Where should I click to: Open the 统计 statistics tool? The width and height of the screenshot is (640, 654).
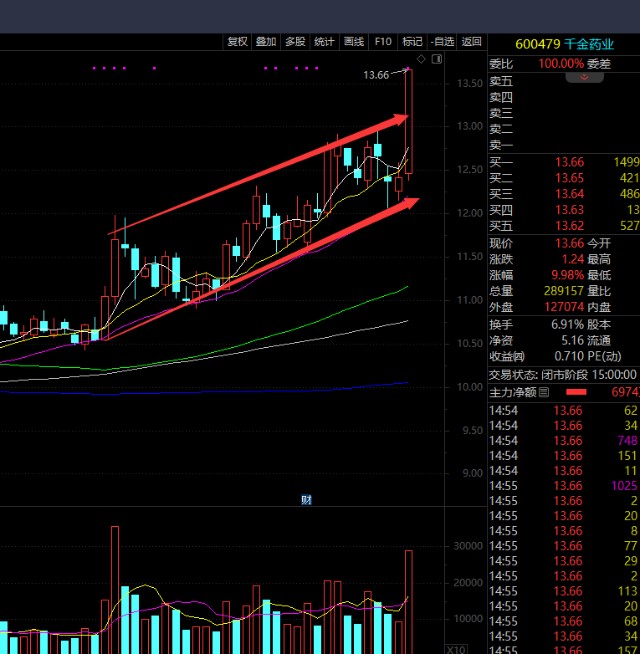pyautogui.click(x=324, y=42)
